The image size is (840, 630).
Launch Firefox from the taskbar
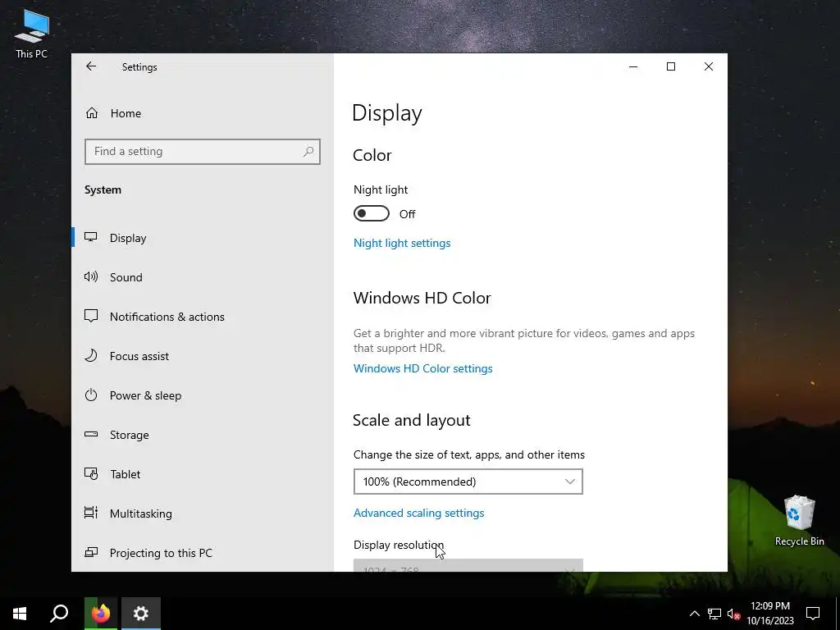click(101, 614)
